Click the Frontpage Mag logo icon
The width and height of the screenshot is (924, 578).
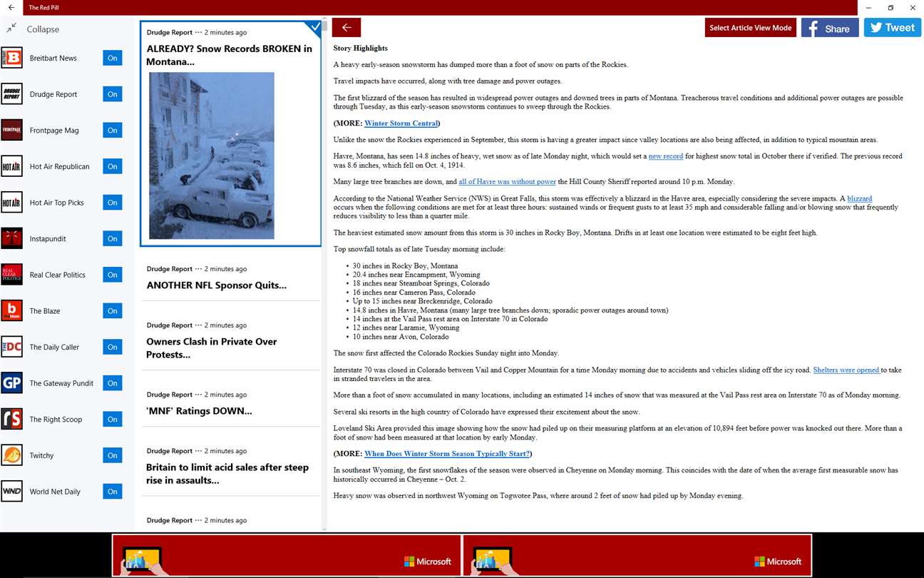[11, 130]
